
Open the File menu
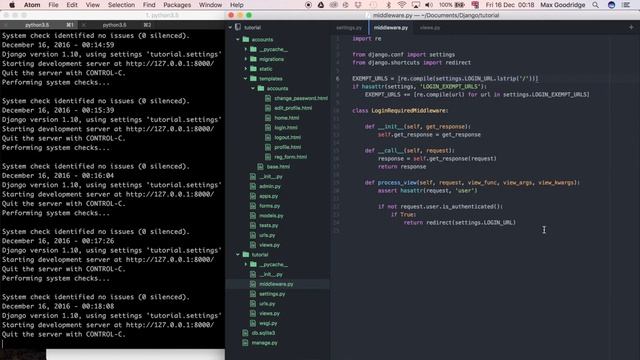(x=53, y=5)
